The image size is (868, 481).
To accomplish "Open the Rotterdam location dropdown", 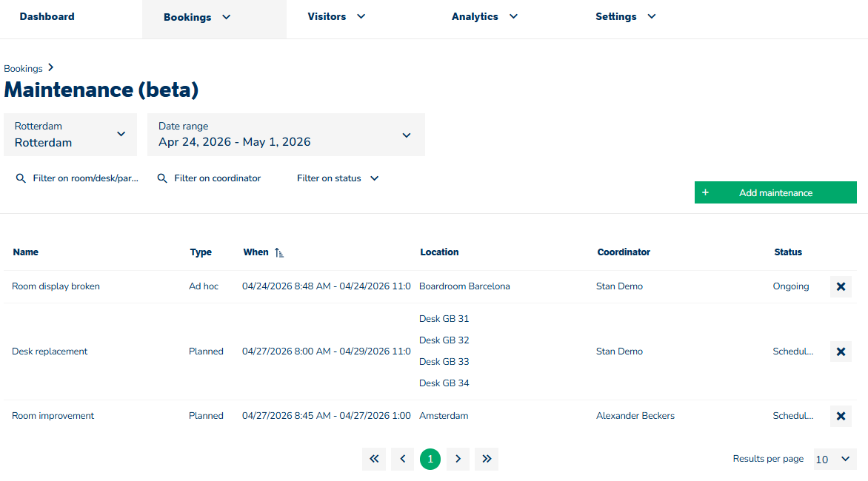I will [70, 135].
